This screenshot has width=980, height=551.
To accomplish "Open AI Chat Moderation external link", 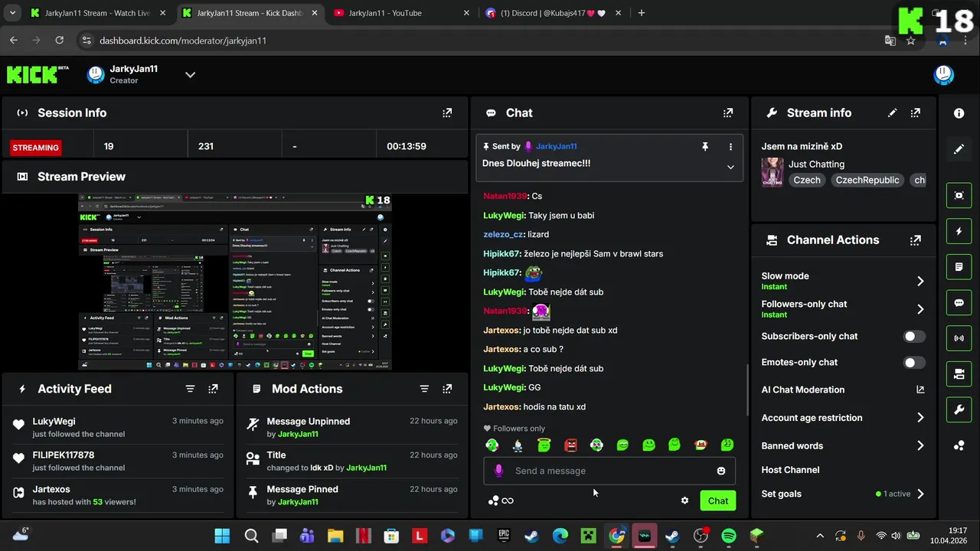I will click(x=920, y=390).
